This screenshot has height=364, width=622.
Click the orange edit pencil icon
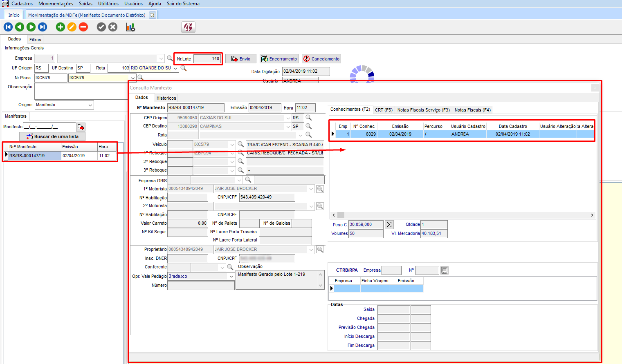[72, 27]
